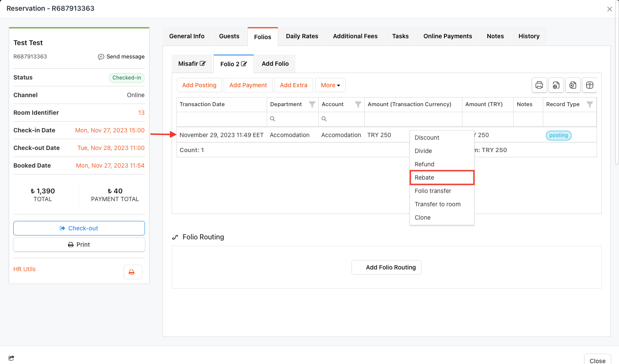Image resolution: width=619 pixels, height=364 pixels.
Task: Choose Folio transfer in the context menu
Action: pyautogui.click(x=433, y=191)
